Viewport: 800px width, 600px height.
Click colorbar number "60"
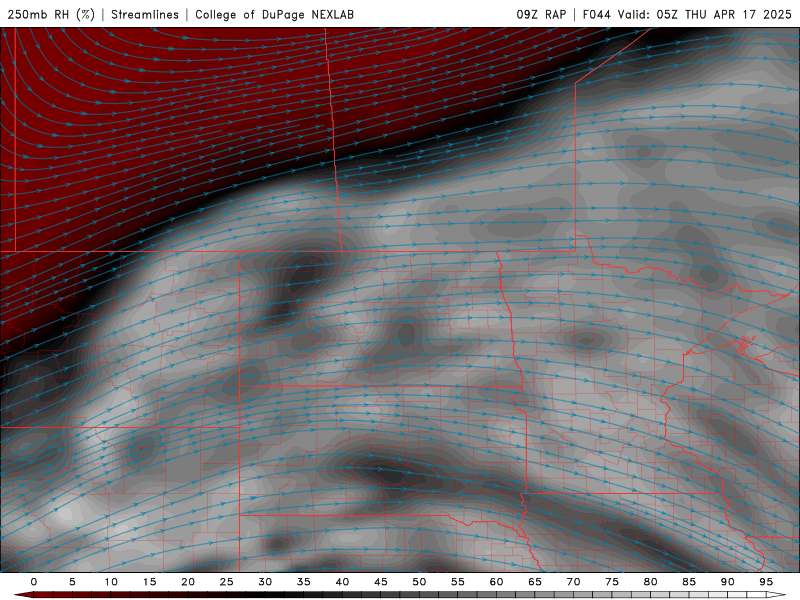click(x=496, y=582)
